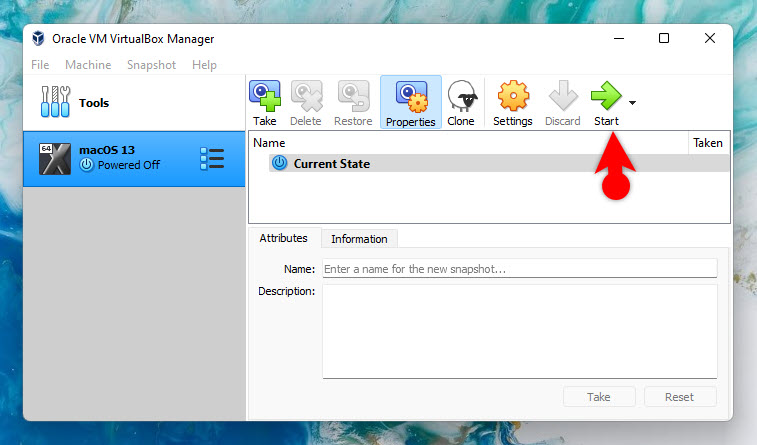Click the Clone sheep icon
The height and width of the screenshot is (445, 757).
[462, 97]
